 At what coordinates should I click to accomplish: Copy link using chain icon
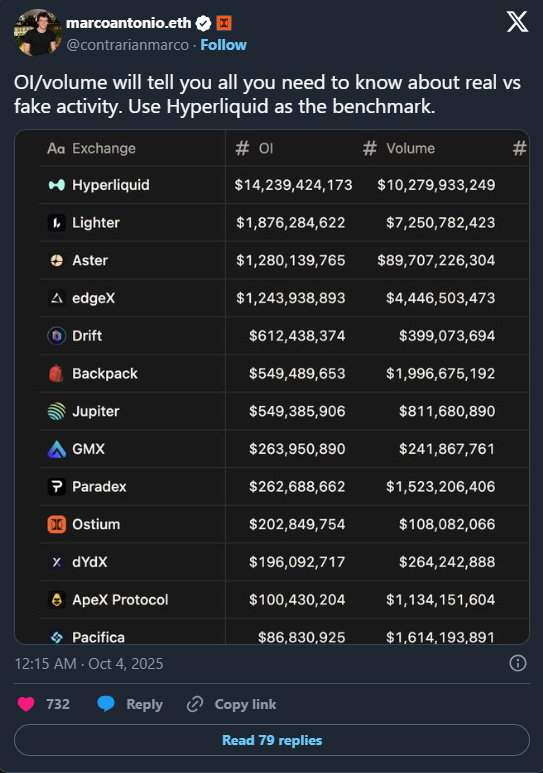(195, 704)
